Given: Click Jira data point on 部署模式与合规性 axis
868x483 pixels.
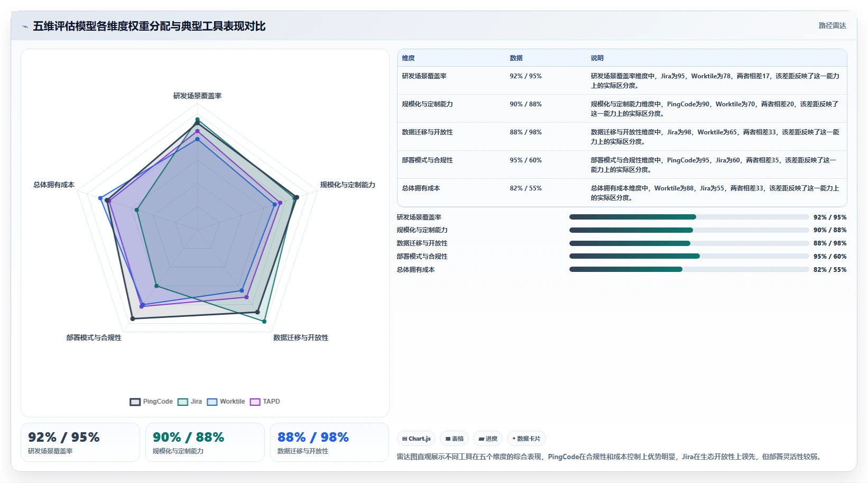Looking at the screenshot, I should [x=156, y=286].
